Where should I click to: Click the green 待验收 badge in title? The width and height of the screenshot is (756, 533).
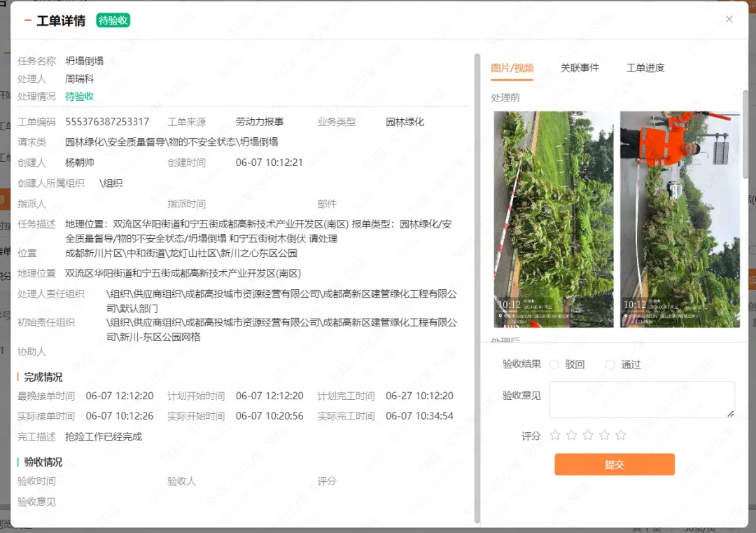pos(113,20)
